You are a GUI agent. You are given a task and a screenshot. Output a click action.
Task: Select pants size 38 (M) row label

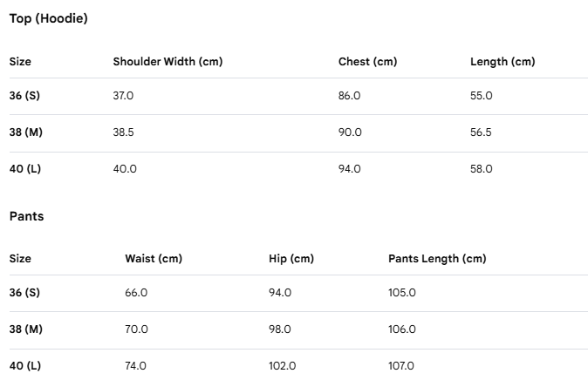pyautogui.click(x=26, y=329)
